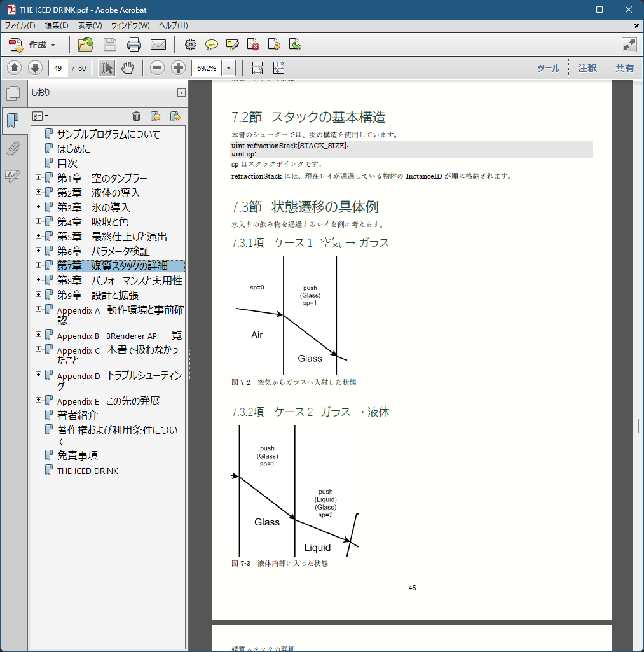Image resolution: width=644 pixels, height=652 pixels.
Task: Open the Attachments paperclip panel
Action: (13, 148)
